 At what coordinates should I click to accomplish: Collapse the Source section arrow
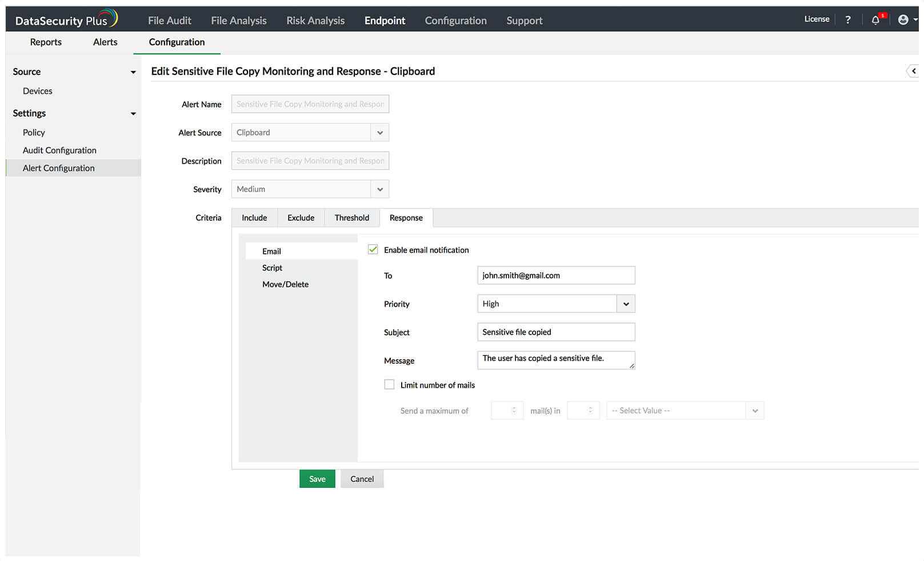[133, 72]
